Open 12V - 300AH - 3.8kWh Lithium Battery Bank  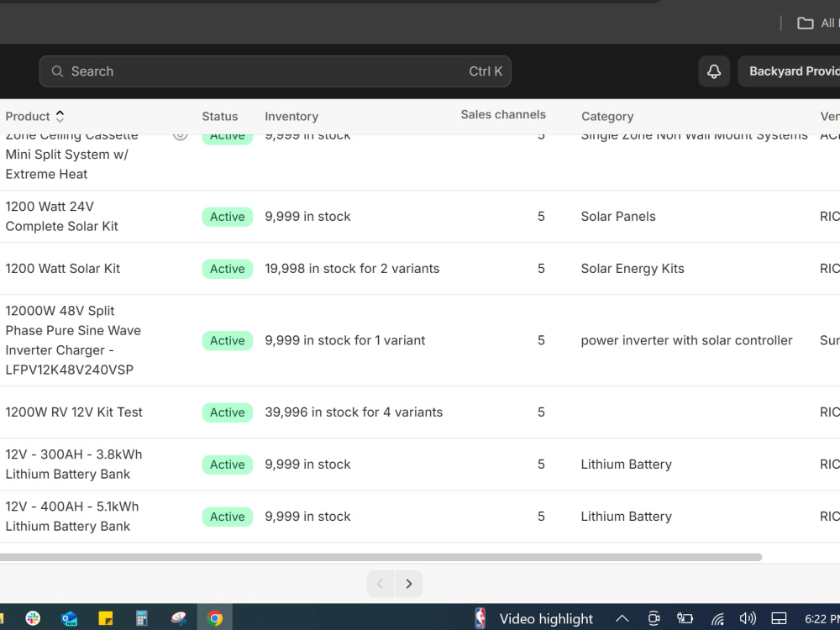coord(74,464)
